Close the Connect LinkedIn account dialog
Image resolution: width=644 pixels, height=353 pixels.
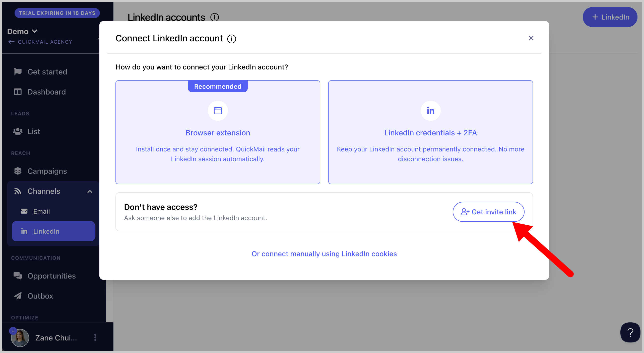pos(531,38)
